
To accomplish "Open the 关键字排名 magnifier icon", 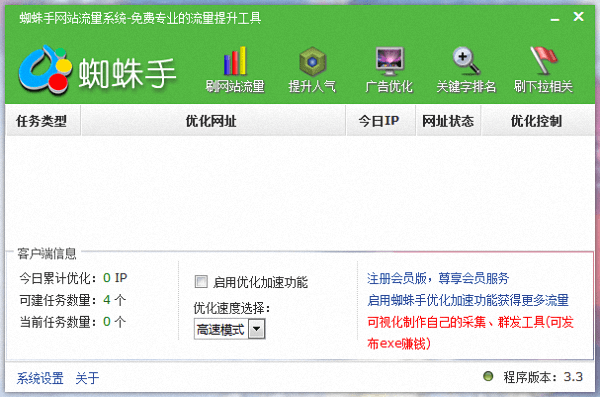I will click(x=466, y=60).
